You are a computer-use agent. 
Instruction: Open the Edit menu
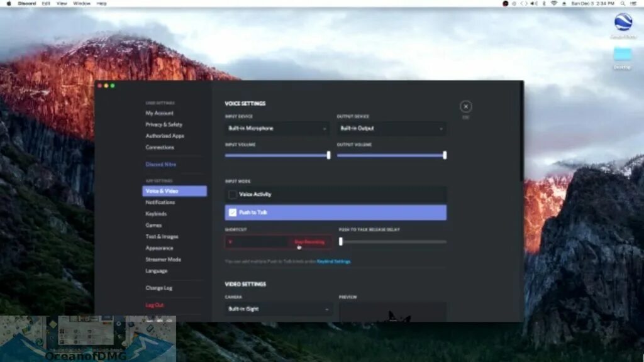coord(46,3)
